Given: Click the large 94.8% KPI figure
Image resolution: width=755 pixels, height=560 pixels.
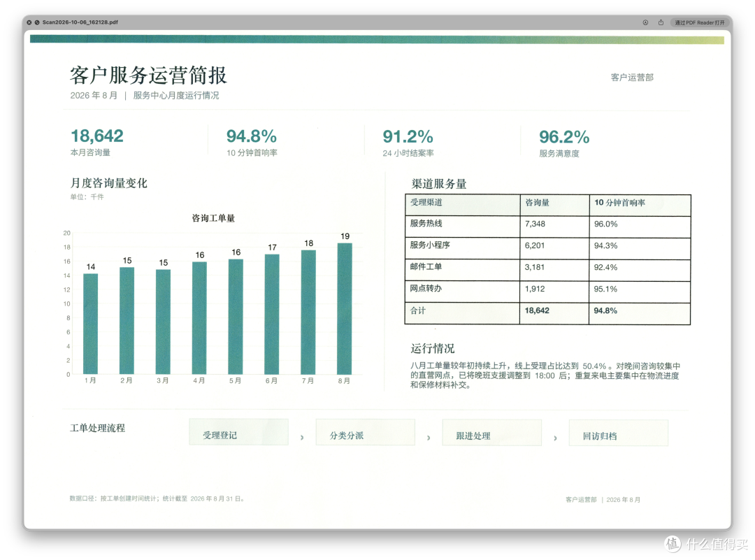Looking at the screenshot, I should coord(252,136).
